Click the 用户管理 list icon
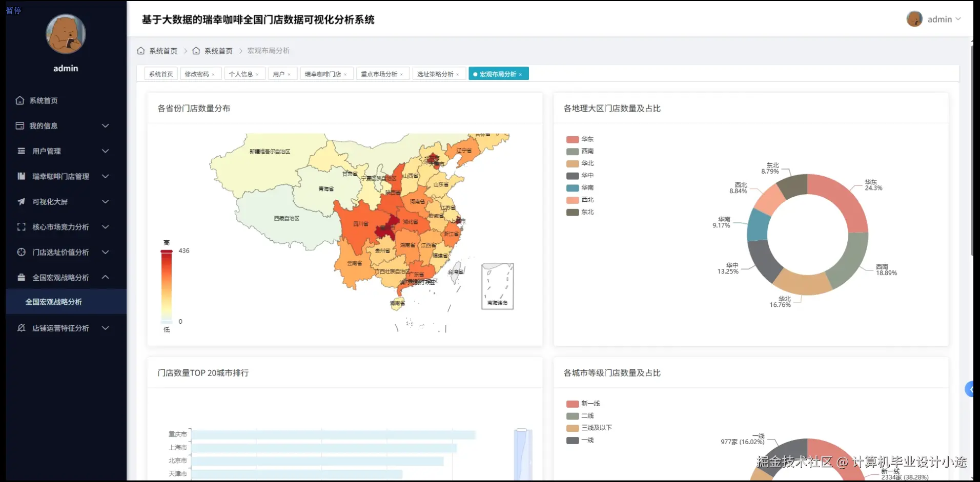The image size is (980, 482). (x=21, y=151)
